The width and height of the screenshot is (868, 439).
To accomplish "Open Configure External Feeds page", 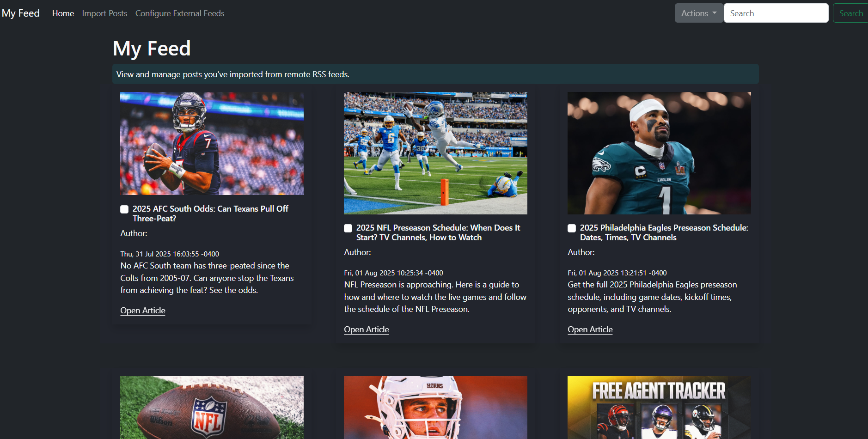I will tap(180, 13).
